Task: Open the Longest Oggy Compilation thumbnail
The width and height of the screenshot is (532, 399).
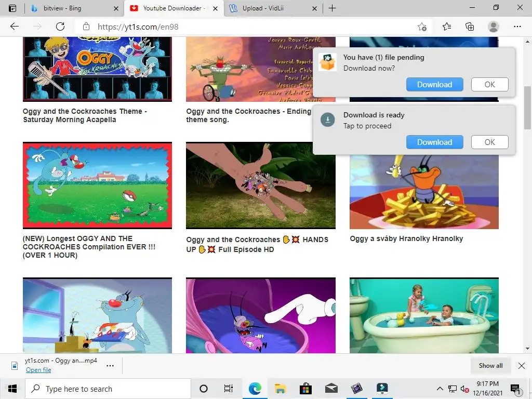Action: tap(97, 185)
